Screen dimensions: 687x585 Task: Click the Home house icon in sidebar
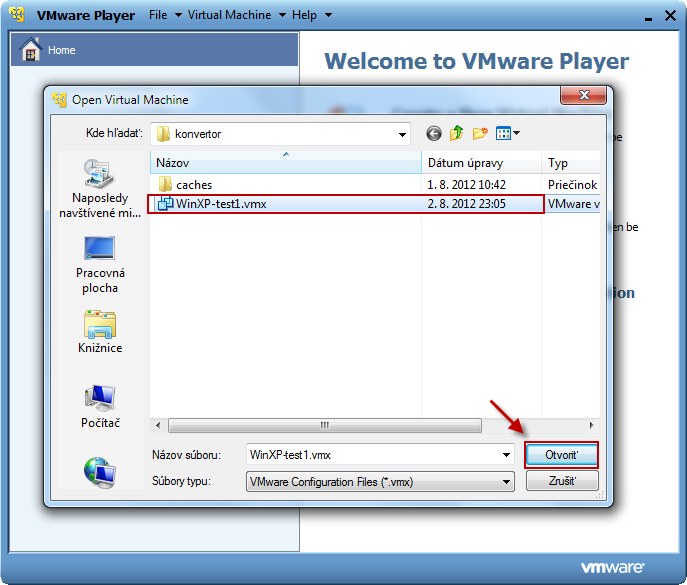(x=31, y=49)
